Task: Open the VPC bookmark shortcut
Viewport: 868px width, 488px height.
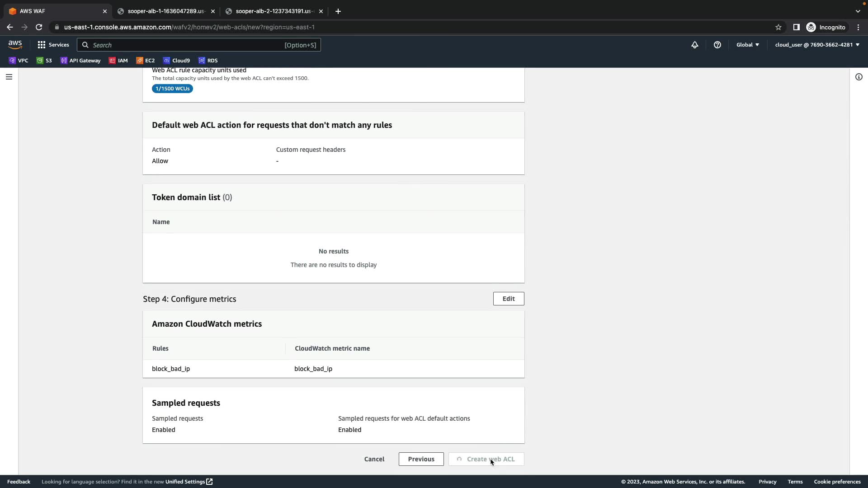Action: pos(19,61)
